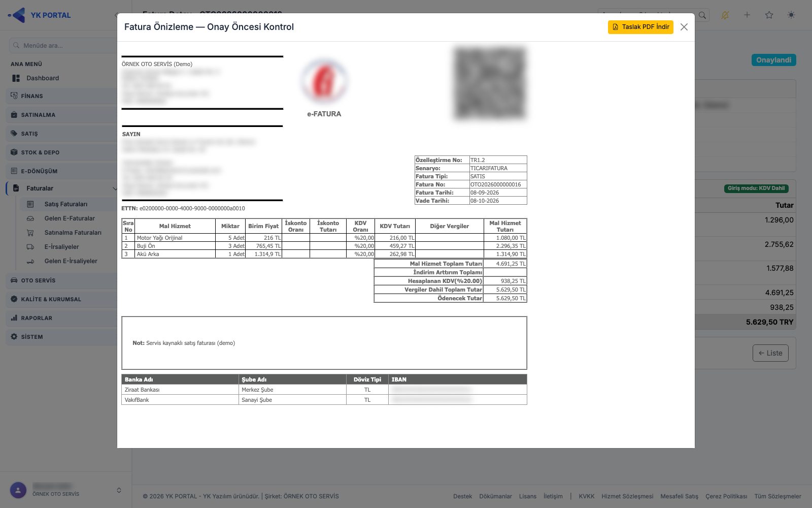Viewport: 812px width, 508px height.
Task: Open the Hizmet Sözleşmesi footer link
Action: pos(627,496)
